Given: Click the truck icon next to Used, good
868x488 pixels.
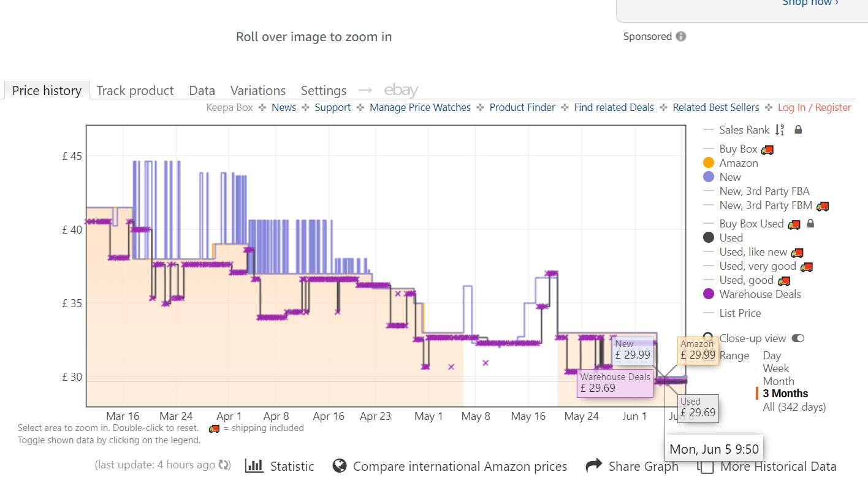Looking at the screenshot, I should click(x=785, y=280).
